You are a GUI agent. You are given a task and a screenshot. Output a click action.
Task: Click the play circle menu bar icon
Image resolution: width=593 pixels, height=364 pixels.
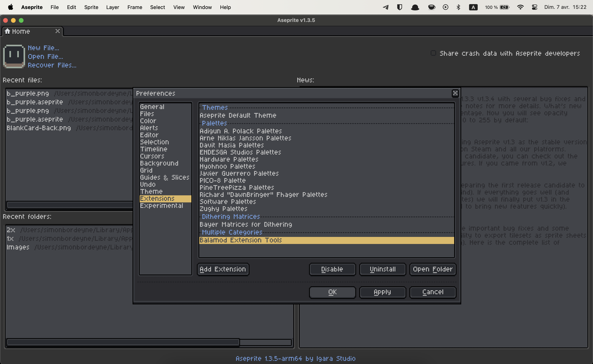point(445,7)
